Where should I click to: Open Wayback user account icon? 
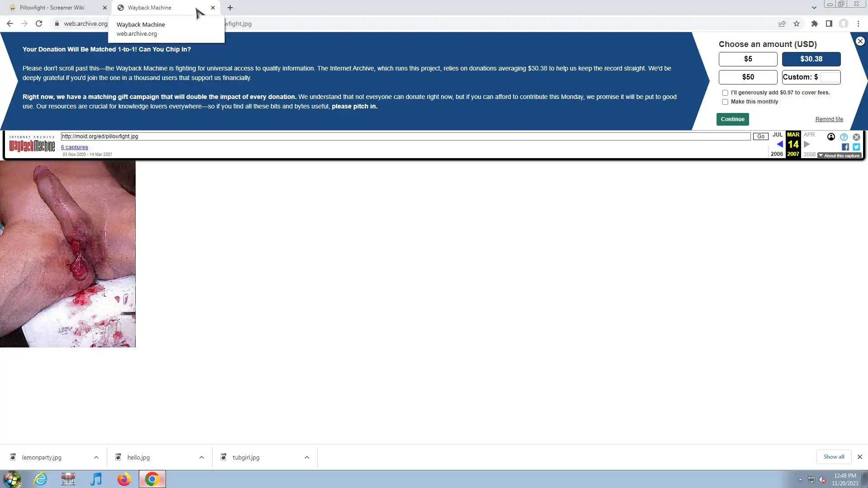pos(831,137)
